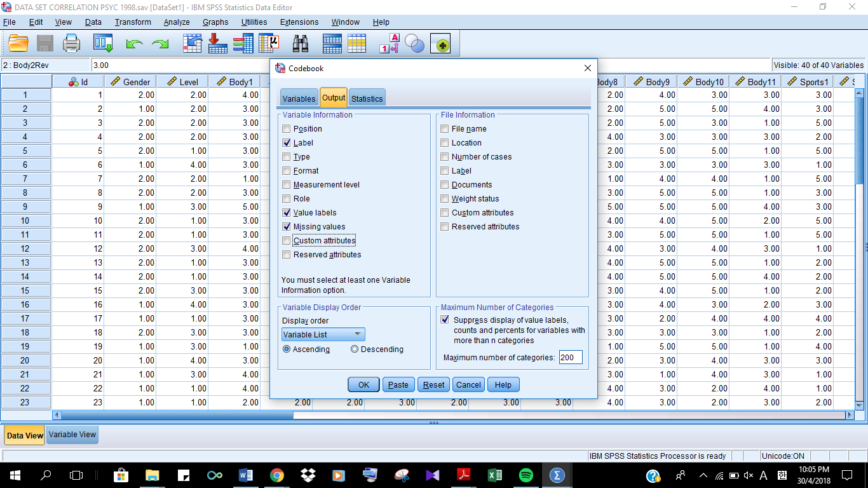The image size is (868, 488).
Task: Select the Ascending radio button
Action: [287, 349]
